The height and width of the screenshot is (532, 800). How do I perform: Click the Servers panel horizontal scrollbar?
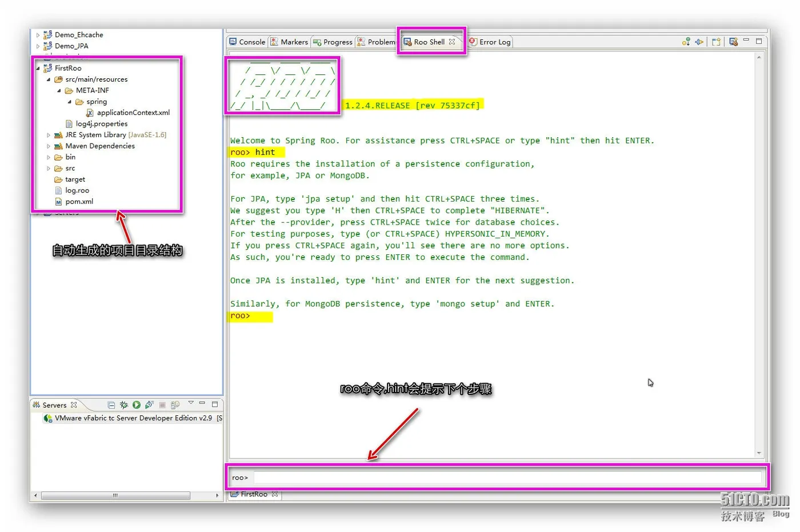115,495
